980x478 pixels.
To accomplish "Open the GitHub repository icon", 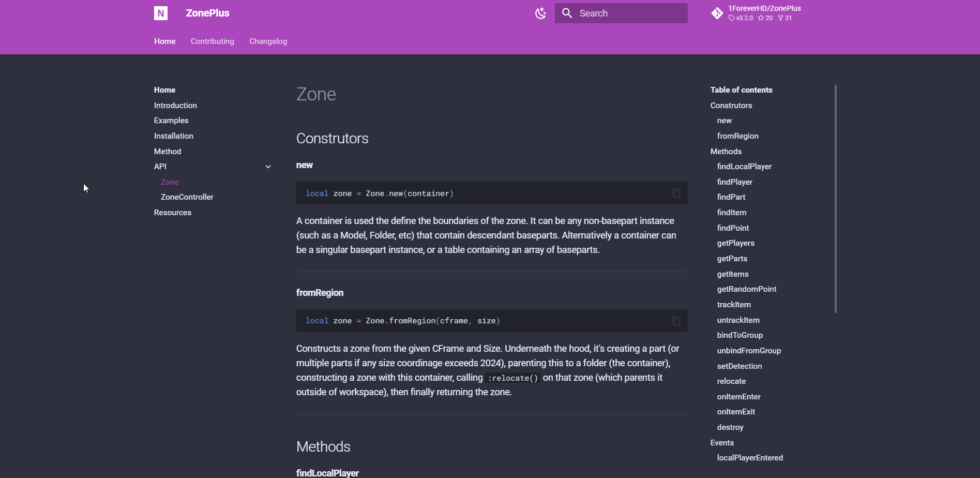I will pos(717,13).
